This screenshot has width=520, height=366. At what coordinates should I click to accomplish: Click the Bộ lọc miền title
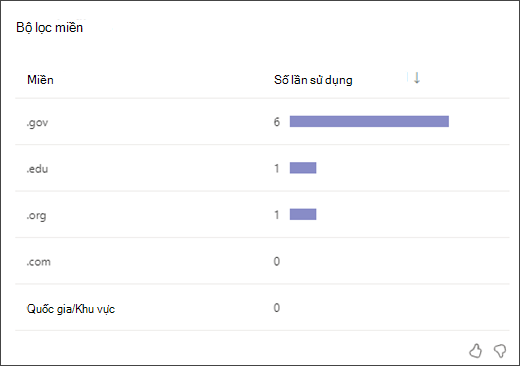pyautogui.click(x=49, y=28)
